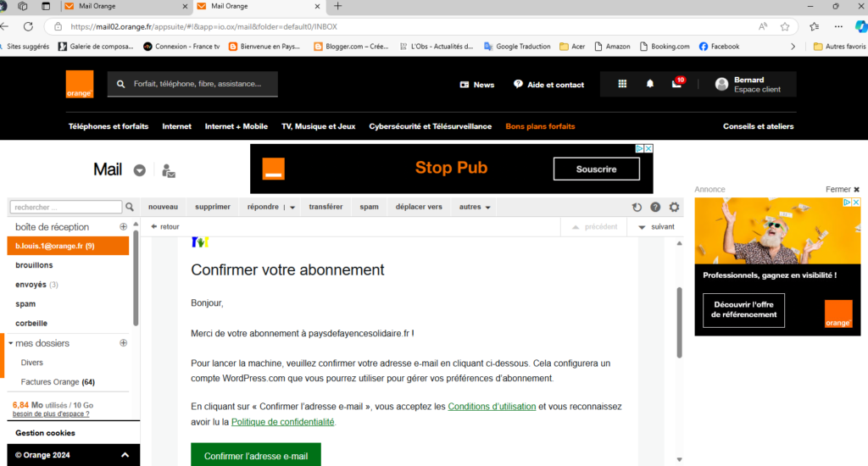
Task: Open the inbox icon with badge 10
Action: [x=676, y=84]
